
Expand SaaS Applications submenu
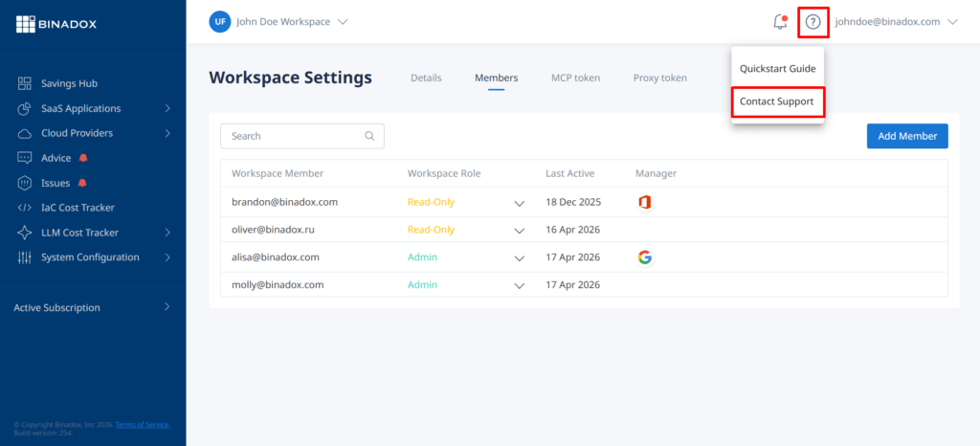point(167,108)
